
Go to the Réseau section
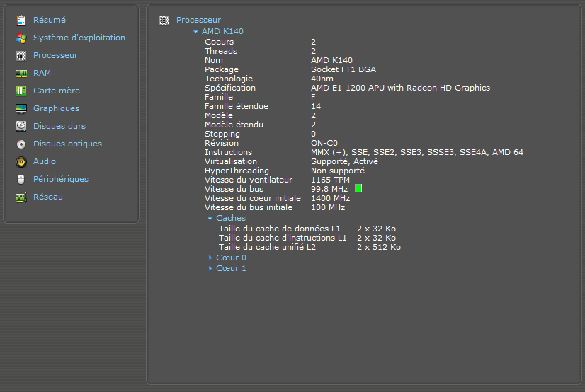pyautogui.click(x=47, y=197)
